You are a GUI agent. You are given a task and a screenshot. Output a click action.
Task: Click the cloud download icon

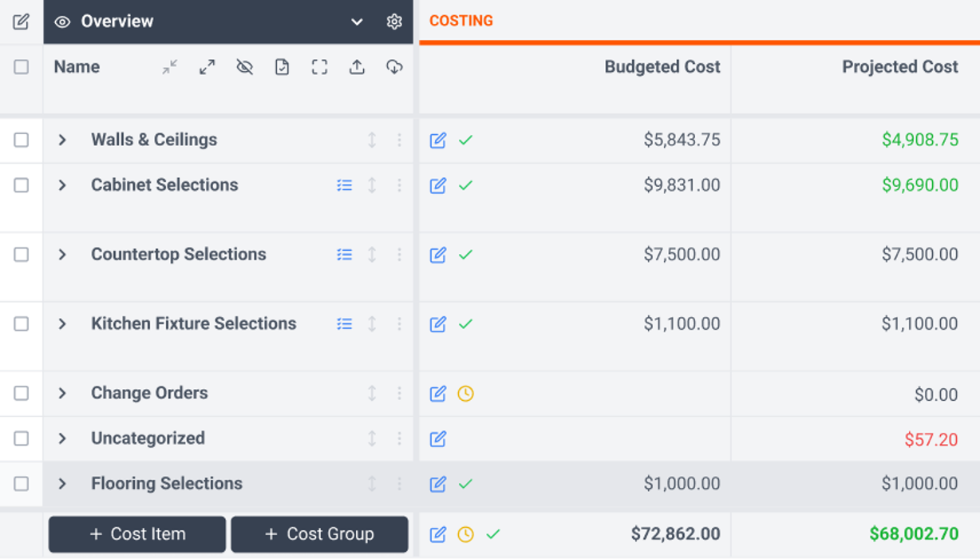coord(394,68)
